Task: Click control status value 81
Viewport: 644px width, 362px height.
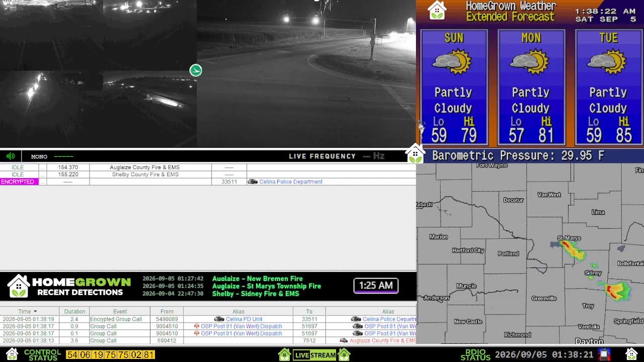Action: click(148, 355)
